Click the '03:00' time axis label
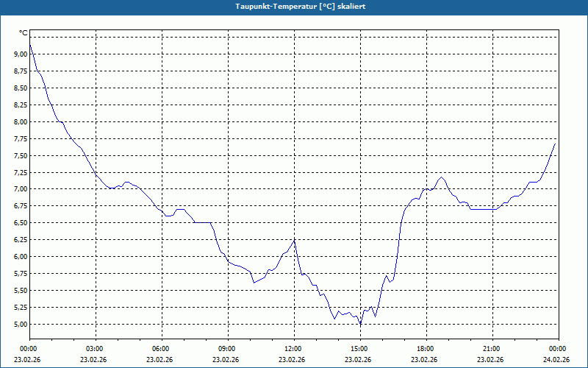The height and width of the screenshot is (368, 588). point(94,349)
